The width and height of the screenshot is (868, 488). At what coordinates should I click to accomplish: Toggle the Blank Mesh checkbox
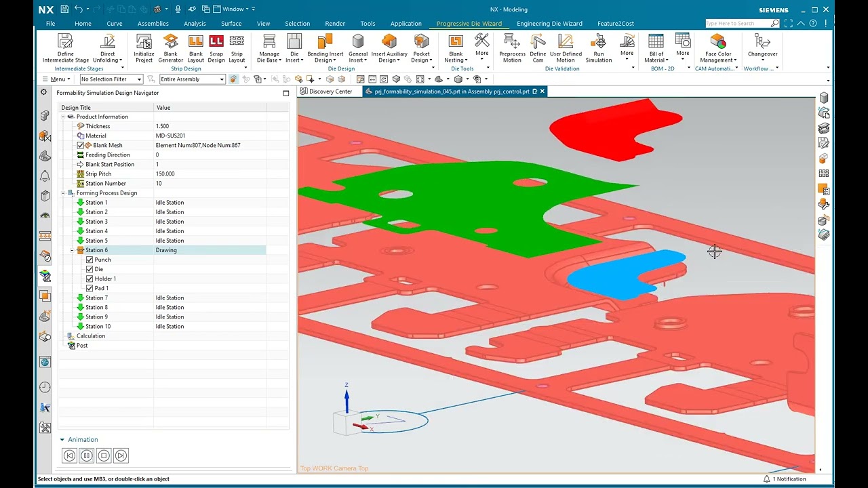tap(81, 145)
